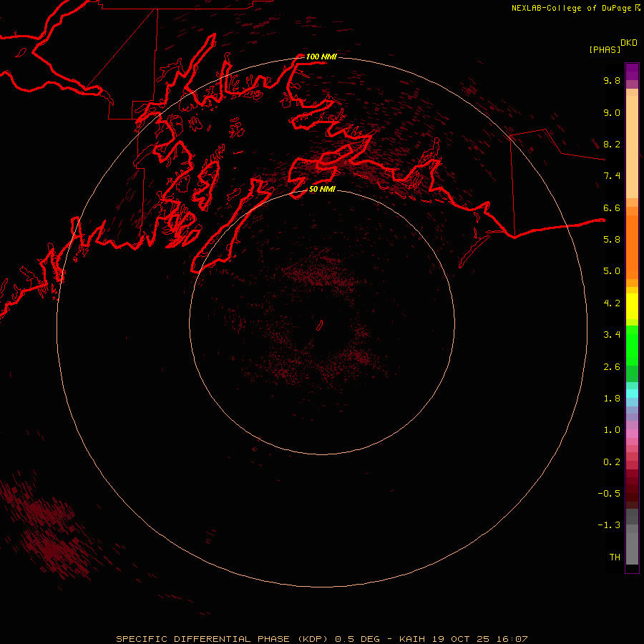
Task: Click the 50 NMI range ring label
Action: click(x=322, y=189)
